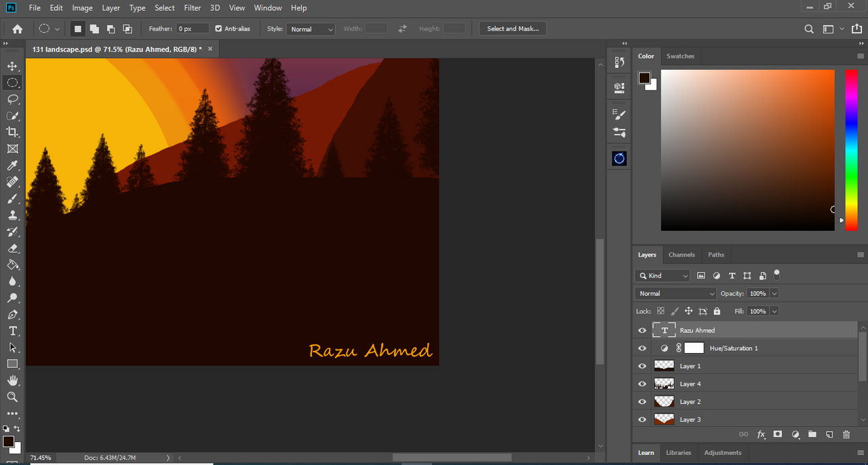Select the Lasso tool

12,99
